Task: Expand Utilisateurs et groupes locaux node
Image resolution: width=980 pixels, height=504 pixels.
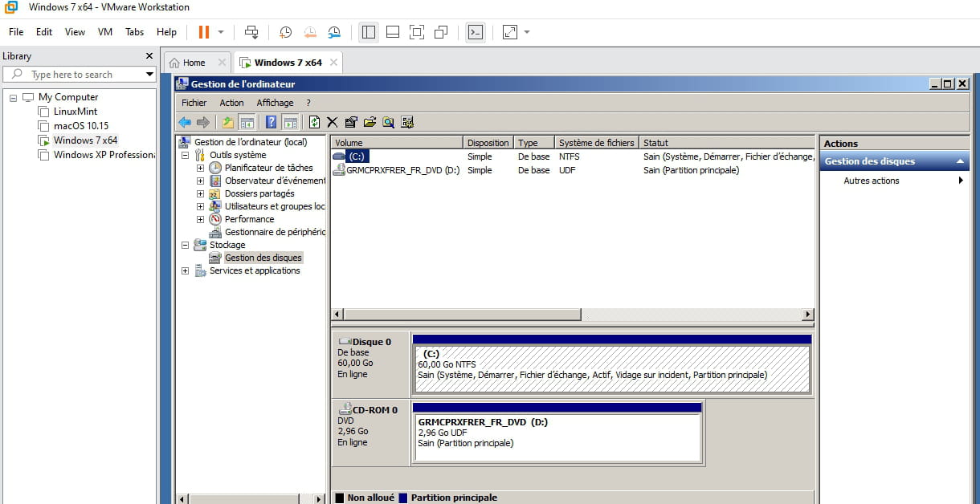Action: tap(200, 206)
